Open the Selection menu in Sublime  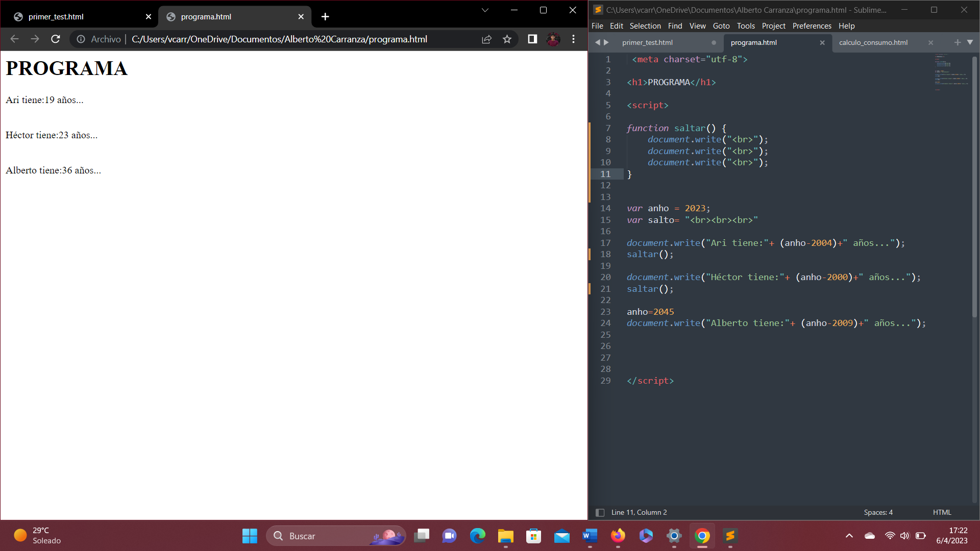pyautogui.click(x=645, y=26)
